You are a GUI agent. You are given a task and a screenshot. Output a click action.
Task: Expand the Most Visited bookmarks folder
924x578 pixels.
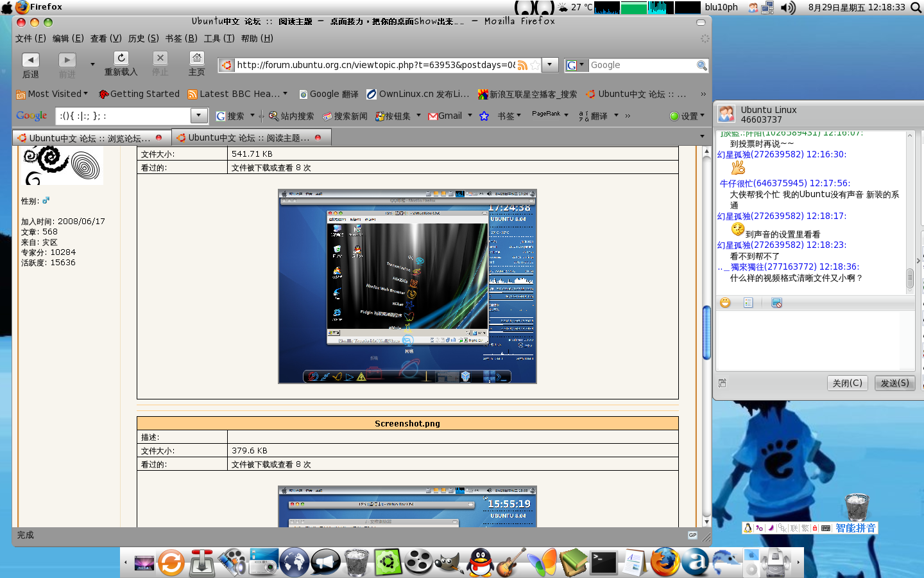pyautogui.click(x=52, y=94)
